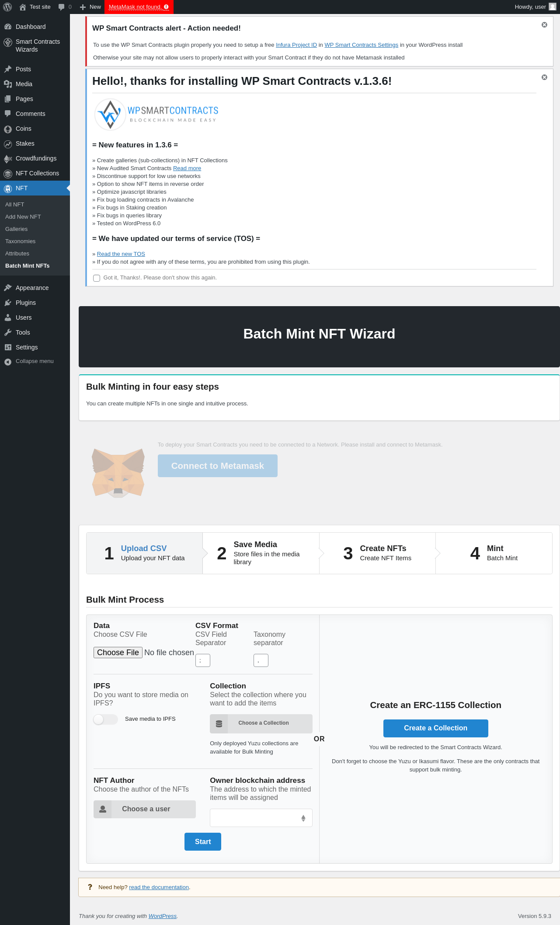Click the Users person icon

coord(8,318)
